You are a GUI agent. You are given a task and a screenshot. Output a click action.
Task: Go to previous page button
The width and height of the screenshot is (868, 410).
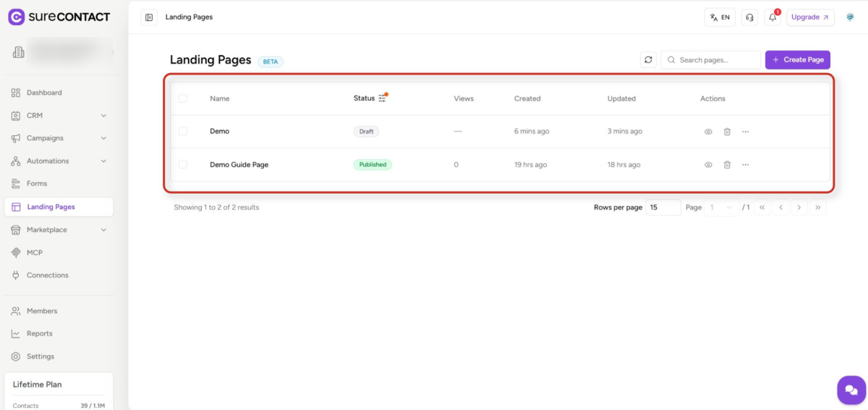[780, 208]
